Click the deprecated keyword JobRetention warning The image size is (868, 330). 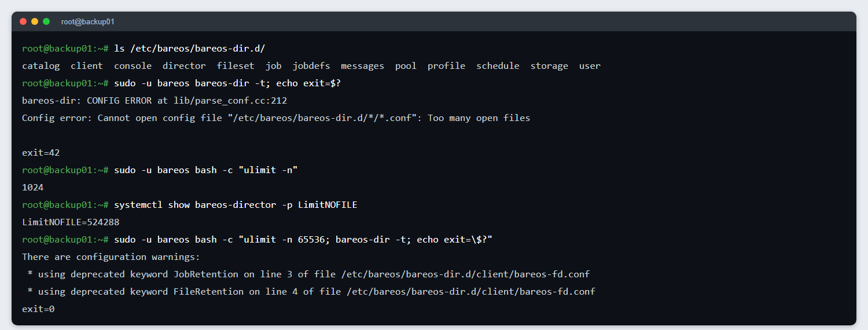[308, 274]
